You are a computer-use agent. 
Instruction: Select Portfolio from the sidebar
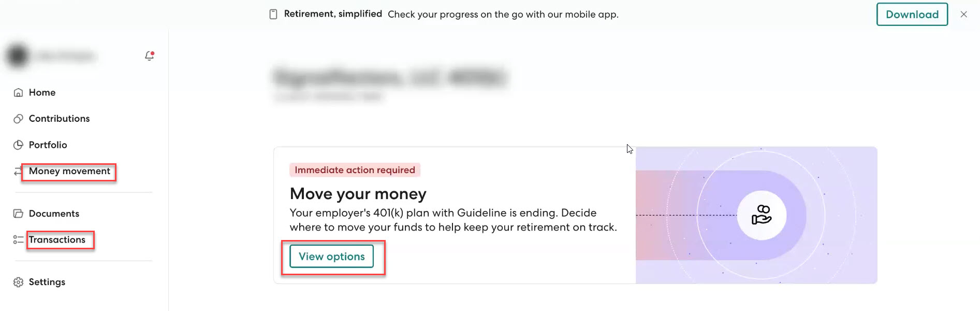pos(48,145)
